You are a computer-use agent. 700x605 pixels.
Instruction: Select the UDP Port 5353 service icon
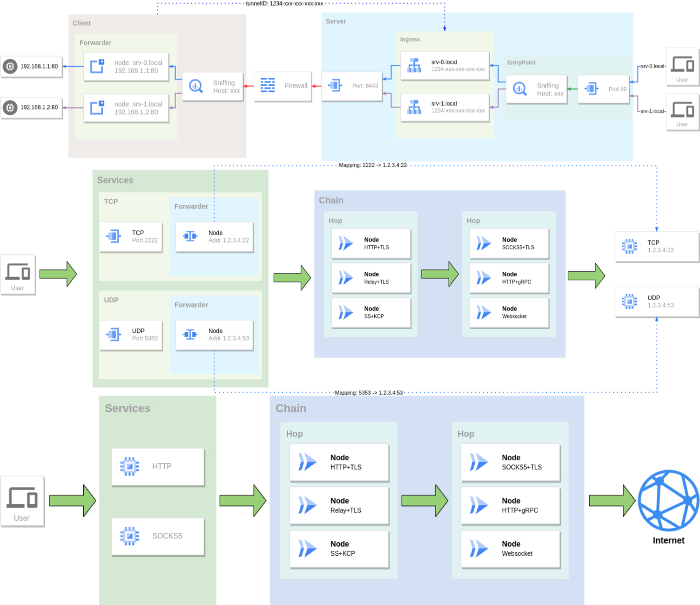coord(114,334)
